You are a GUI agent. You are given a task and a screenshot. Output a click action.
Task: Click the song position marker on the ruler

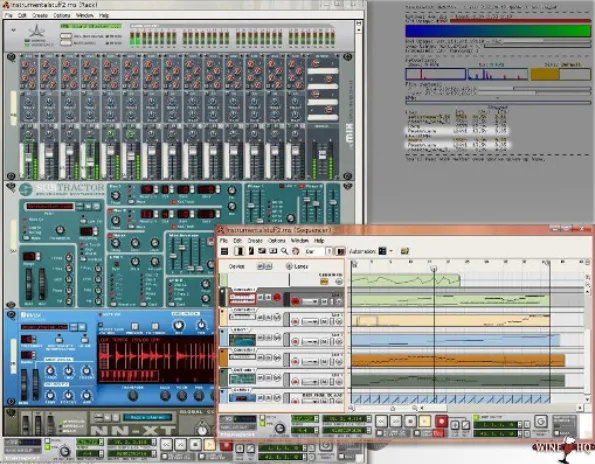(x=434, y=268)
